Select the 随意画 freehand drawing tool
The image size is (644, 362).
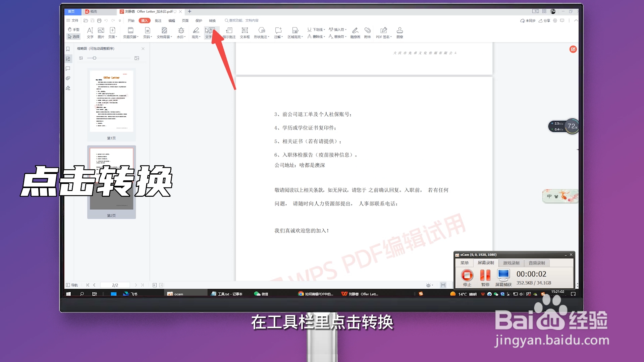[355, 33]
